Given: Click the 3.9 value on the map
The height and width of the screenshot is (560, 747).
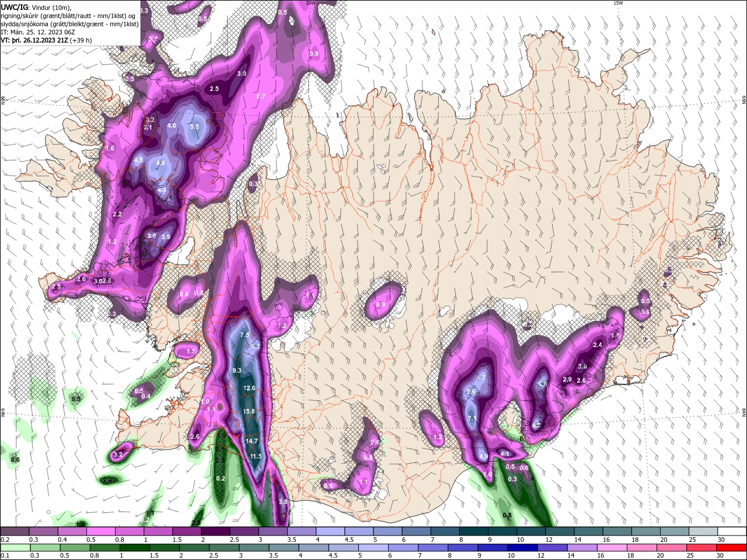Looking at the screenshot, I should pos(166,237).
